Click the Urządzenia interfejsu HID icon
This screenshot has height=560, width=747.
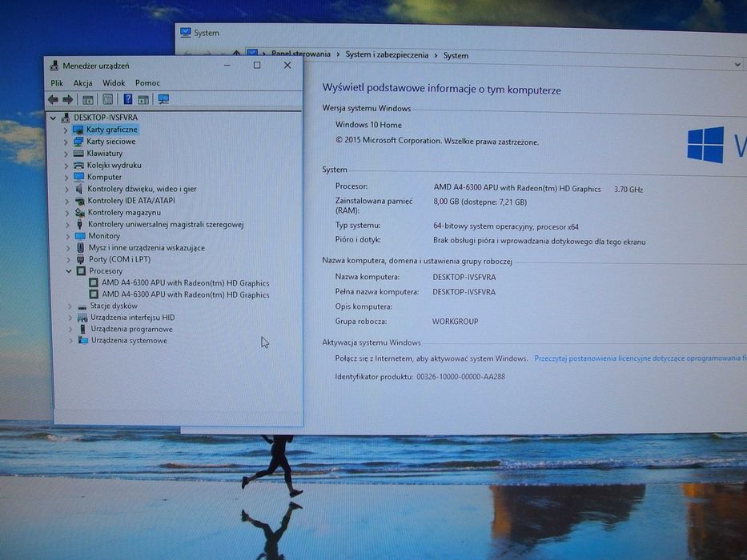[82, 318]
